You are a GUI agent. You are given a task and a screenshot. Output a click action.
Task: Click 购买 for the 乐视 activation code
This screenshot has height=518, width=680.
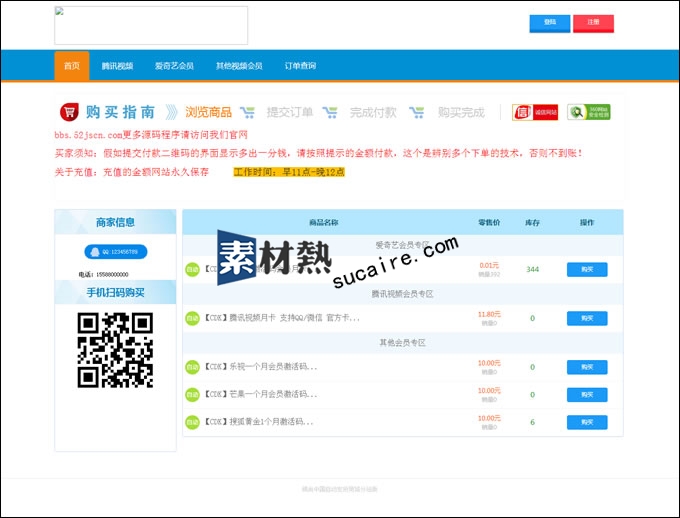pos(587,367)
